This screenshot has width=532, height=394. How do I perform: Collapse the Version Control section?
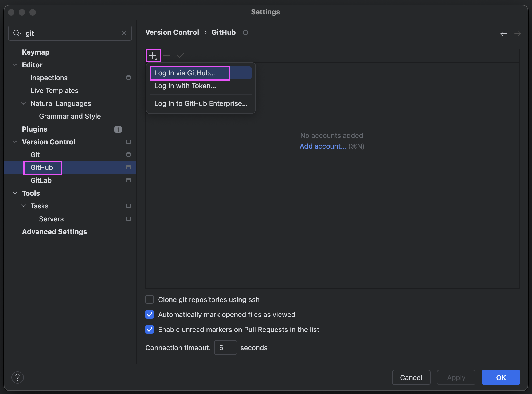click(x=15, y=142)
